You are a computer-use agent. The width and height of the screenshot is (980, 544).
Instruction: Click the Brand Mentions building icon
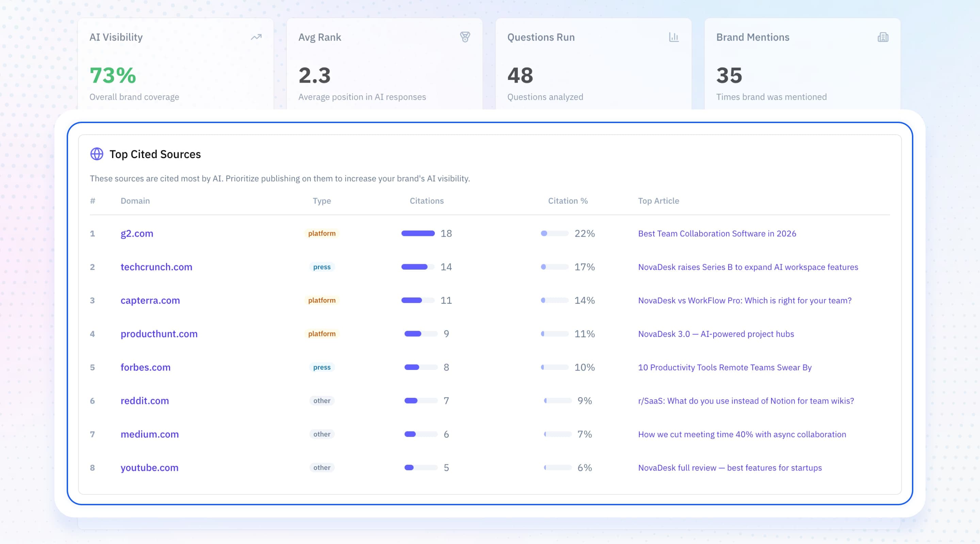(x=883, y=37)
